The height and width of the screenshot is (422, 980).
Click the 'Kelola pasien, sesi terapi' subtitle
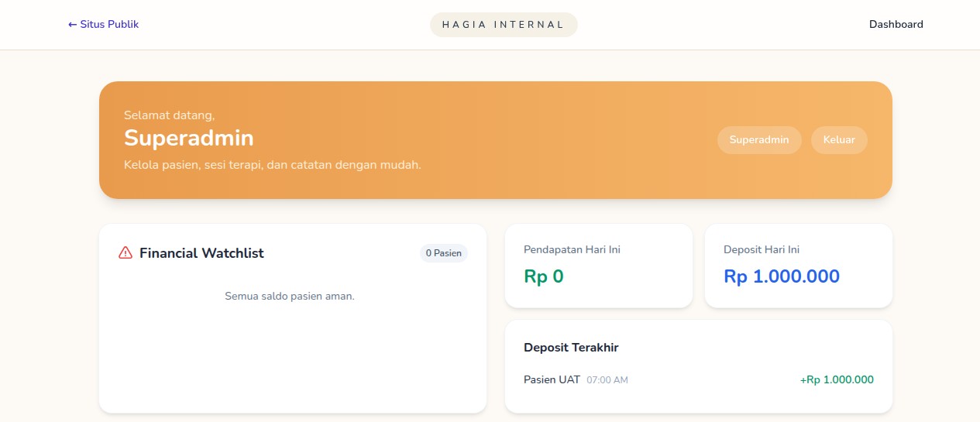[x=273, y=165]
